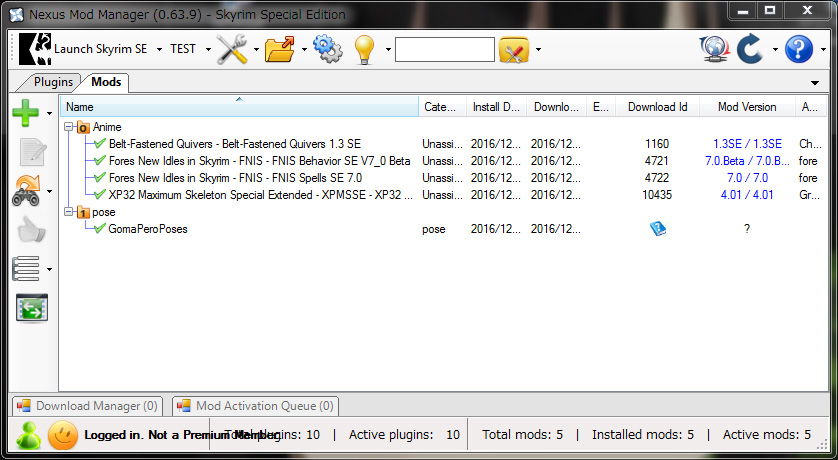Toggle FNIS Spells SE 7.0 checkmark
The width and height of the screenshot is (838, 460).
pyautogui.click(x=99, y=177)
